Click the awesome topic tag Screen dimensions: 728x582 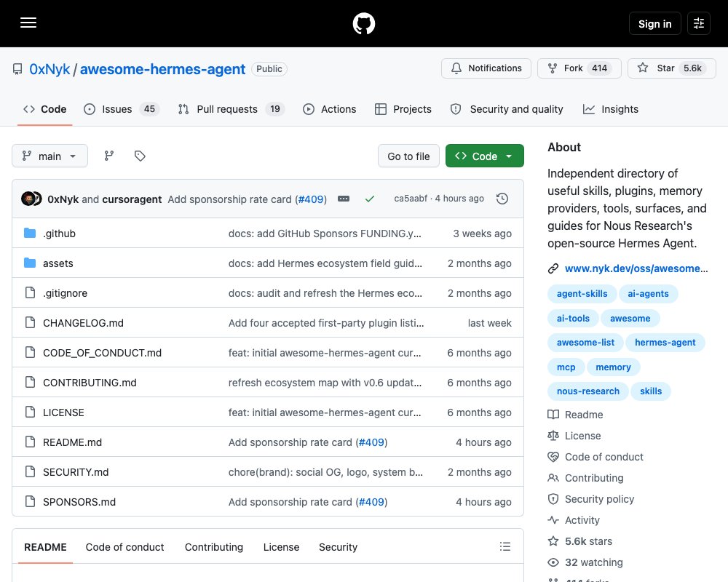tap(630, 319)
